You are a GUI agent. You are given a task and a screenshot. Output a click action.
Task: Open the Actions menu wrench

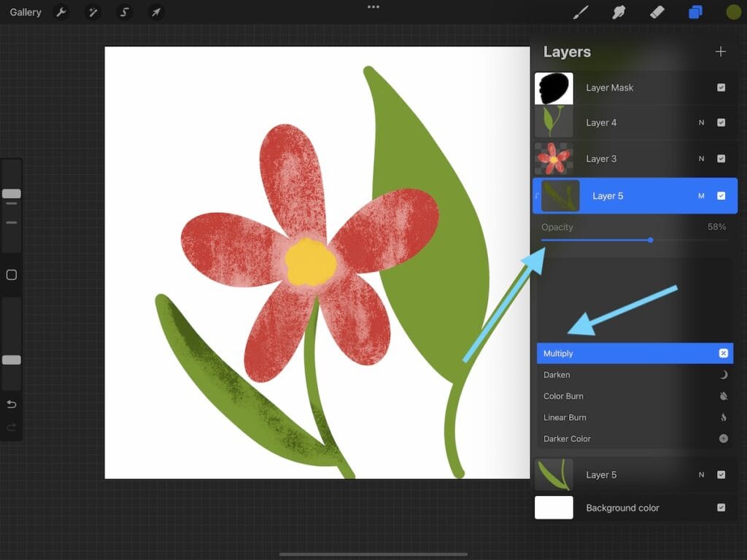(62, 12)
